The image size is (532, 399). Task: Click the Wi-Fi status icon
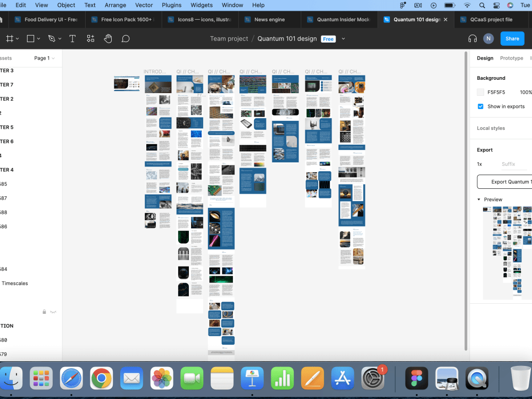click(467, 5)
